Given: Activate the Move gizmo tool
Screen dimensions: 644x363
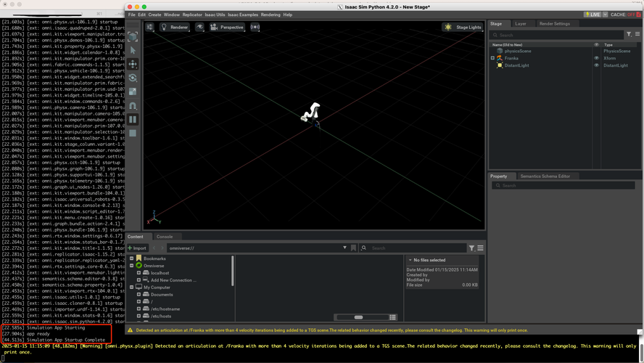Looking at the screenshot, I should click(x=133, y=64).
